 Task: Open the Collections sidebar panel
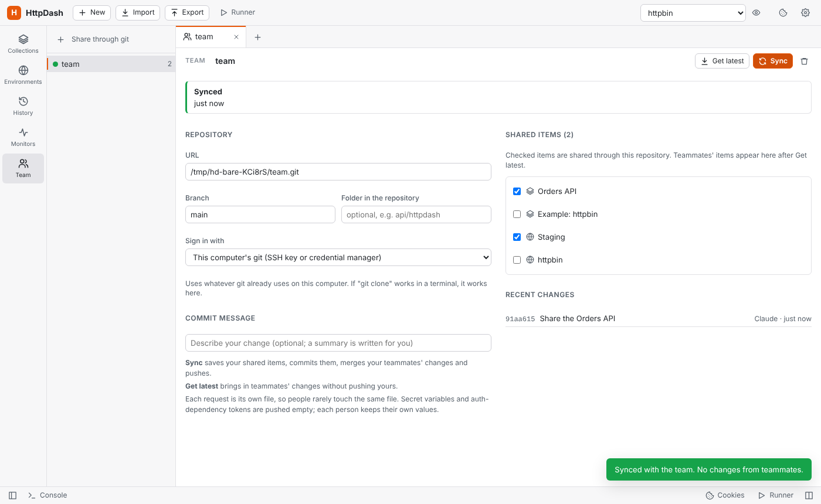click(x=23, y=44)
